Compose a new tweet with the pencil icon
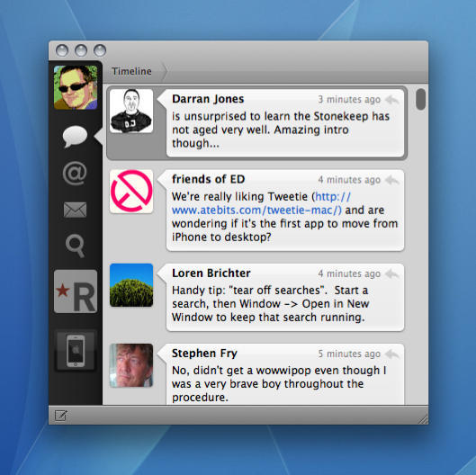The width and height of the screenshot is (476, 475). tap(60, 416)
